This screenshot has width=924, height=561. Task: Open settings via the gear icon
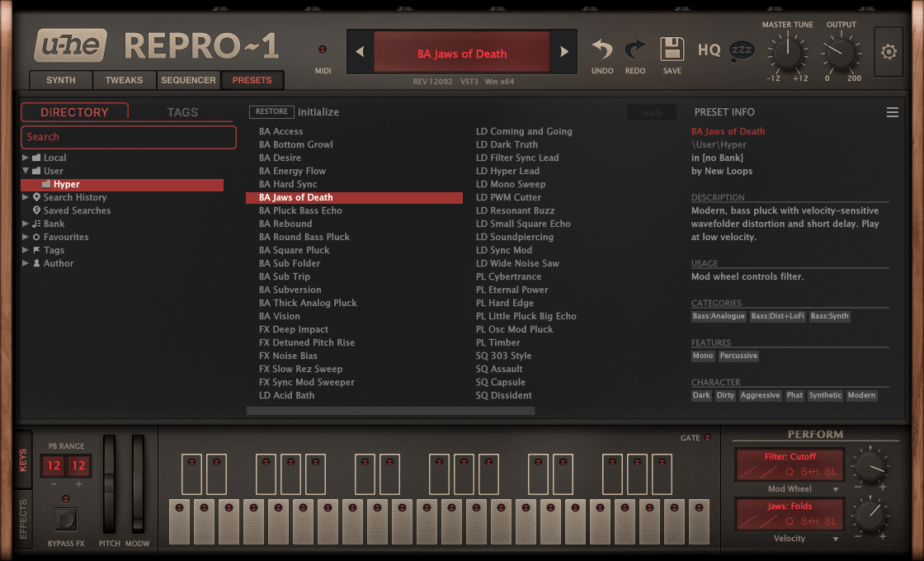click(x=889, y=52)
